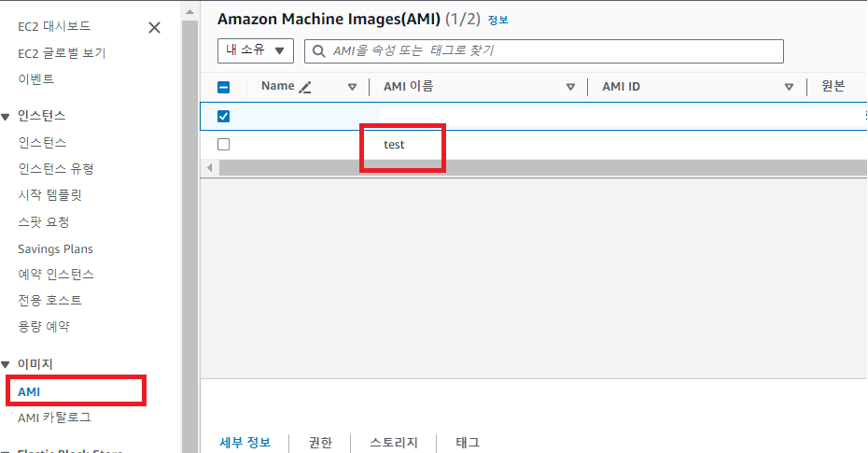Open AMI 카탈로그 page

(54, 418)
